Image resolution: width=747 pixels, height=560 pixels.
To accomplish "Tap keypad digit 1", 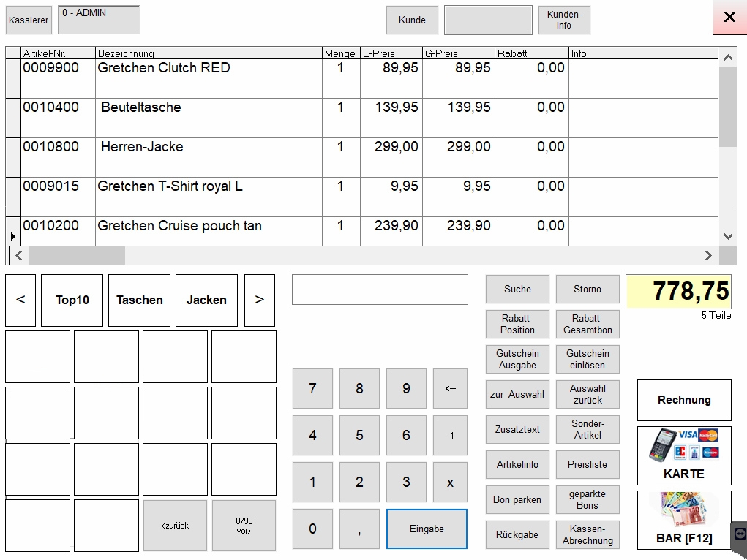I will (x=312, y=482).
